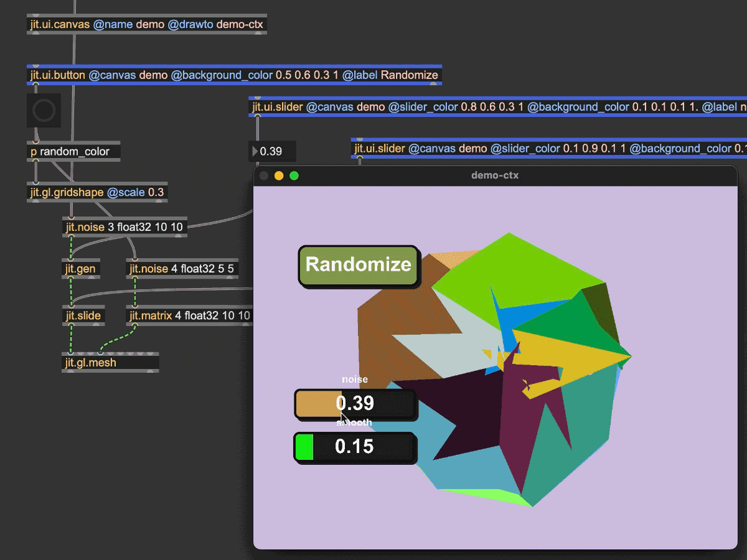Image resolution: width=747 pixels, height=560 pixels.
Task: Click the bang button under jit.ui.button
Action: point(44,111)
